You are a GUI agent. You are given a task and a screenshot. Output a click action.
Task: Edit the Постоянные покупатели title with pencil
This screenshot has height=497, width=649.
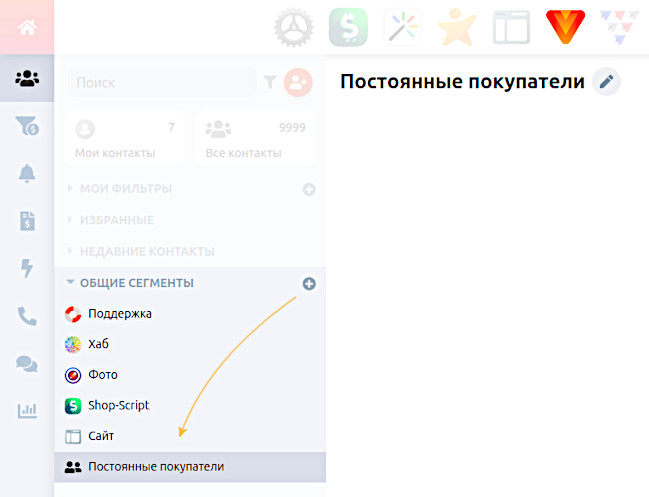[x=606, y=82]
